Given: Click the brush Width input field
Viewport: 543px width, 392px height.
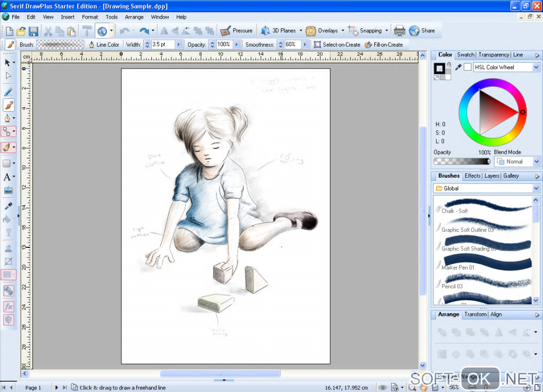Looking at the screenshot, I should tap(162, 45).
